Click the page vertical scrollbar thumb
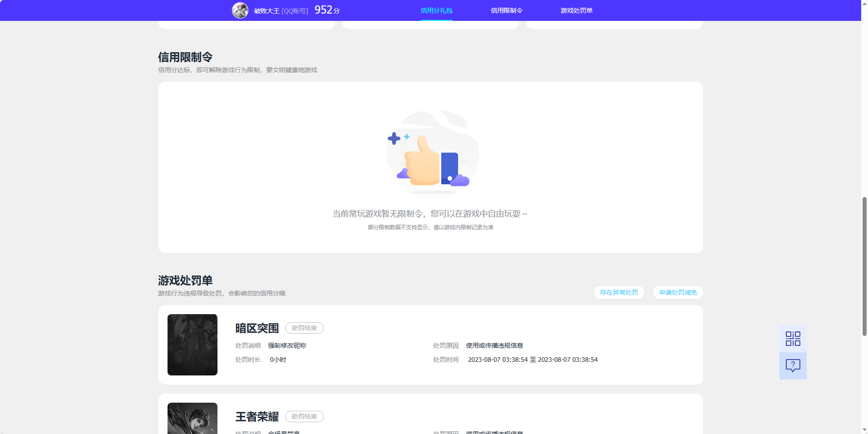Viewport: 868px width, 434px height. [864, 266]
